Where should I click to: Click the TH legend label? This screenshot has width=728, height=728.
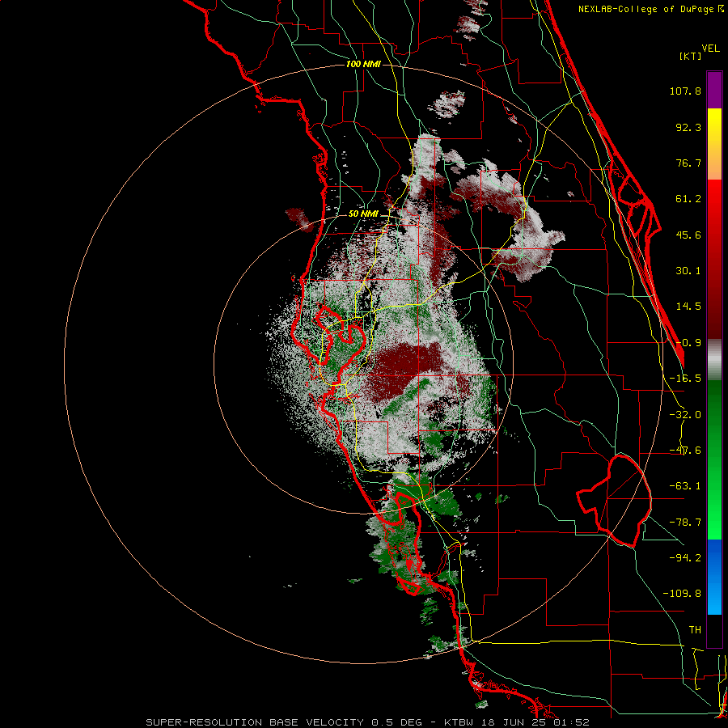click(695, 630)
